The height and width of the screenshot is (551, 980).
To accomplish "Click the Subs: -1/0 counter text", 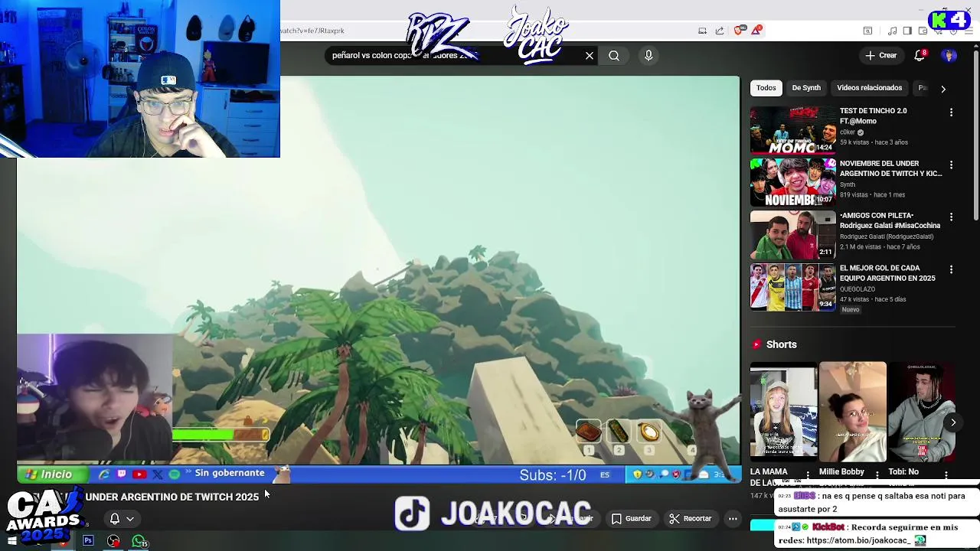I will 553,475.
